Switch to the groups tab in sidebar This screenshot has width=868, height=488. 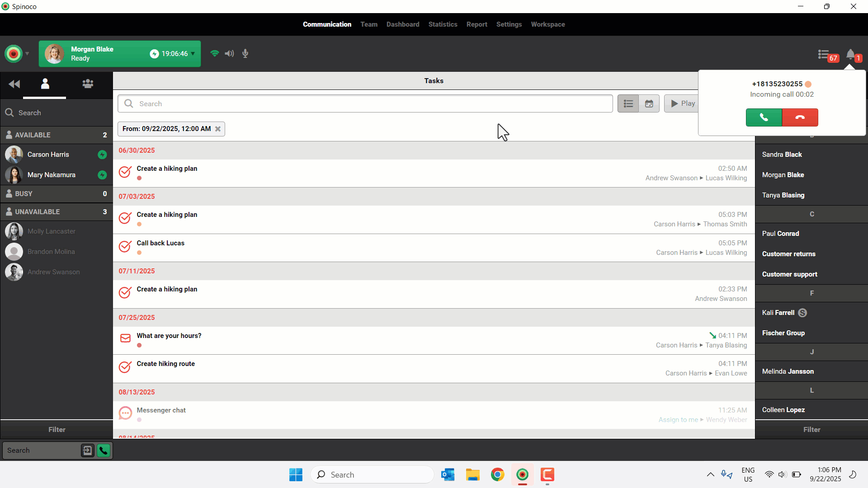click(88, 84)
